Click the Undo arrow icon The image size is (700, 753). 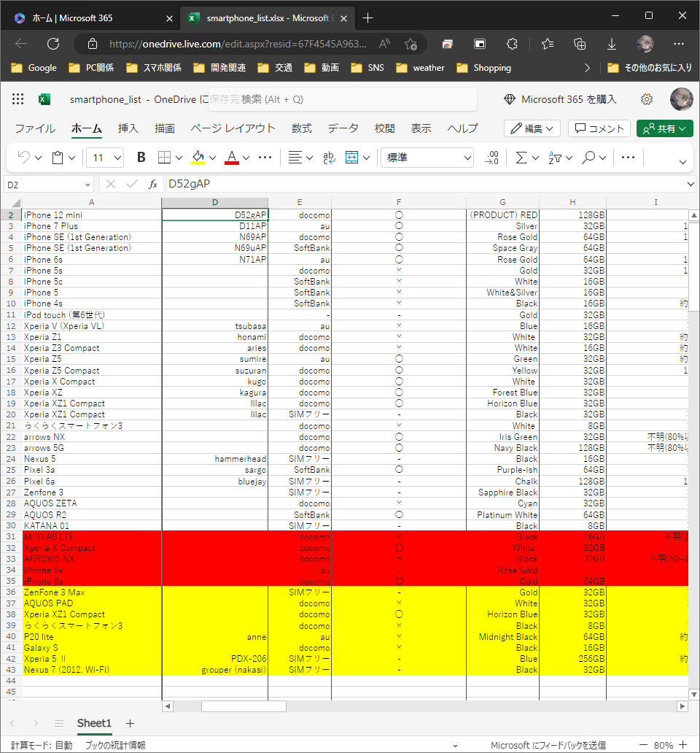coord(23,157)
